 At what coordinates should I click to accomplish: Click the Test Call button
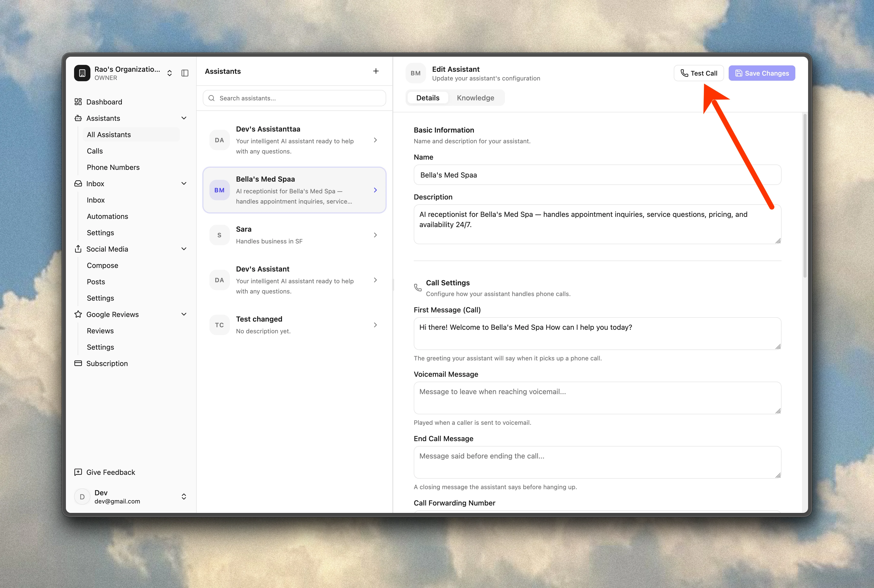699,73
